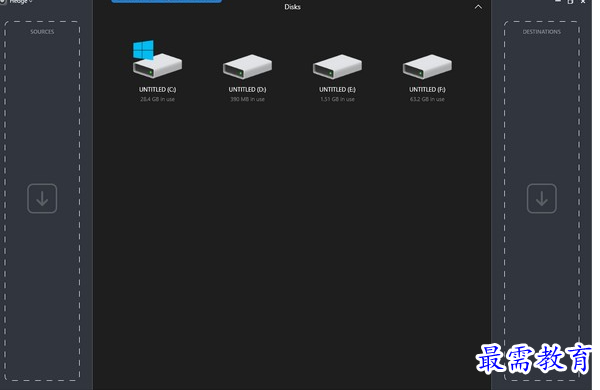Click the DESTINATIONS panel label
The image size is (600, 390).
point(541,32)
